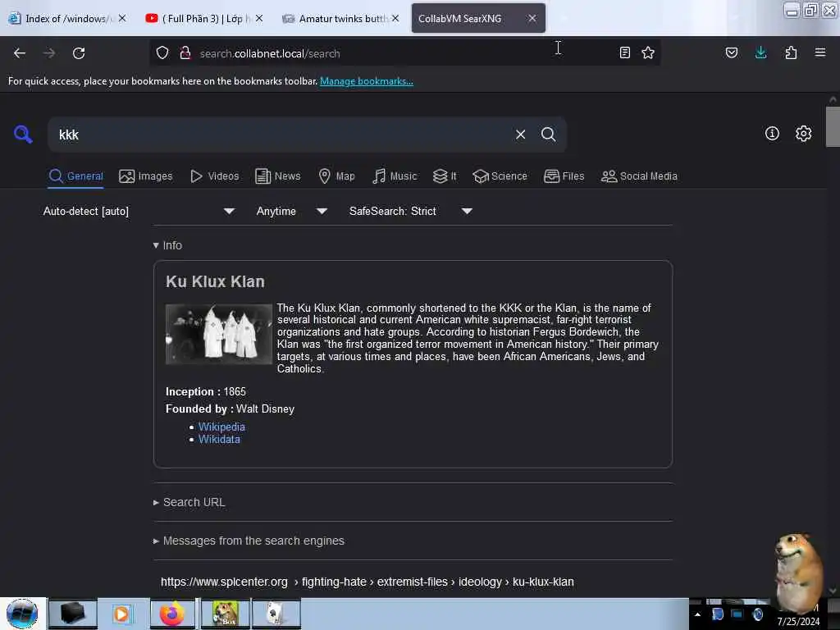Image resolution: width=840 pixels, height=630 pixels.
Task: Open the Wikipedia link
Action: [221, 427]
